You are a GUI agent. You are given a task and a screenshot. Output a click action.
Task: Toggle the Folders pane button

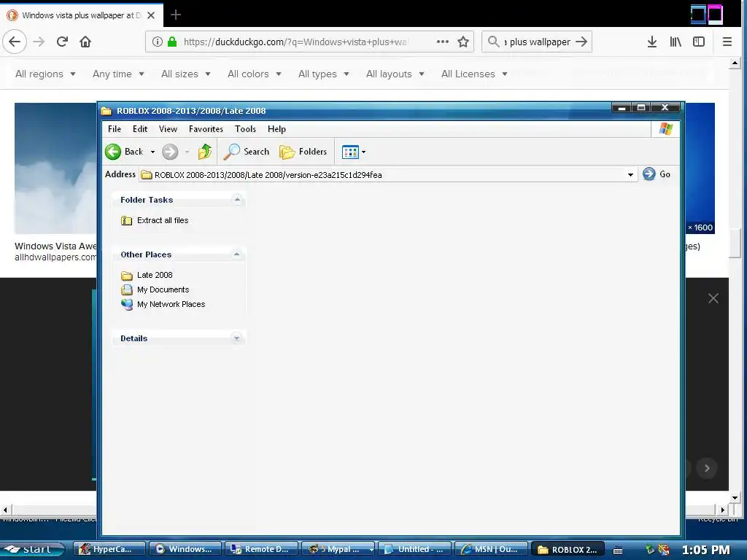pos(303,152)
